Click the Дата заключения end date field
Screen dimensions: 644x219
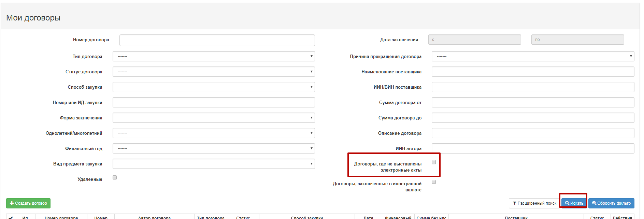(577, 40)
